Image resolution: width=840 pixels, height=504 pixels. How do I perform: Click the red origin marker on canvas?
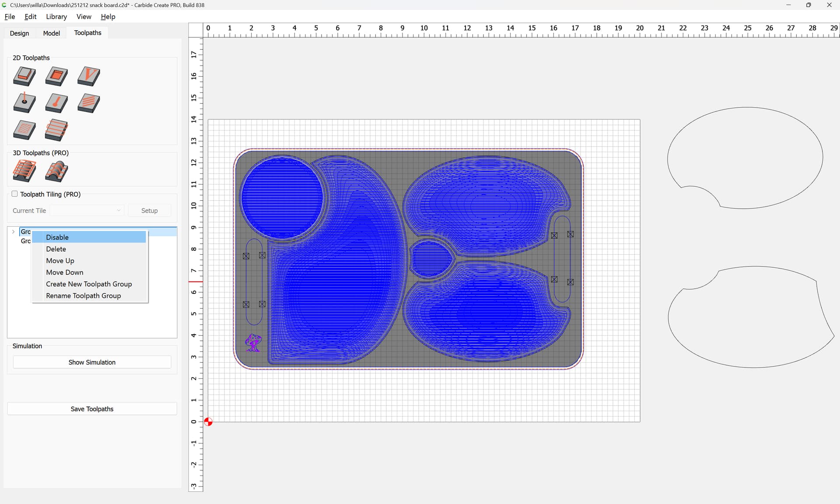(208, 422)
